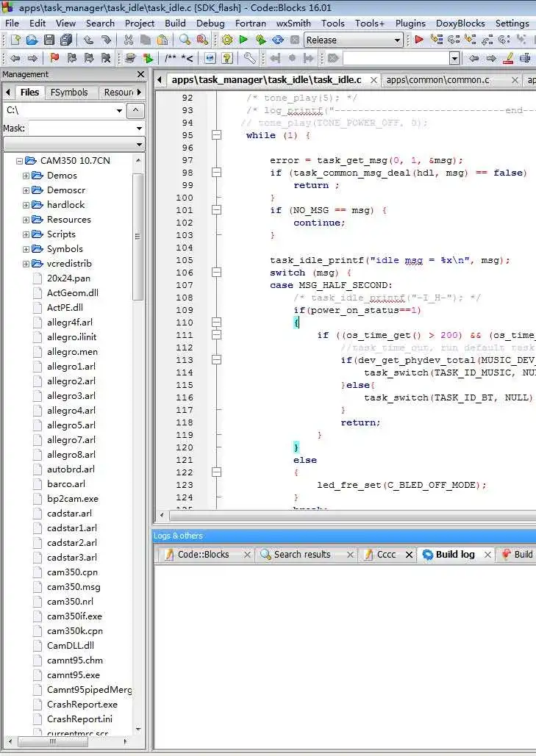Close the task_idle.c editor tab
This screenshot has height=756, width=536.
pos(374,80)
